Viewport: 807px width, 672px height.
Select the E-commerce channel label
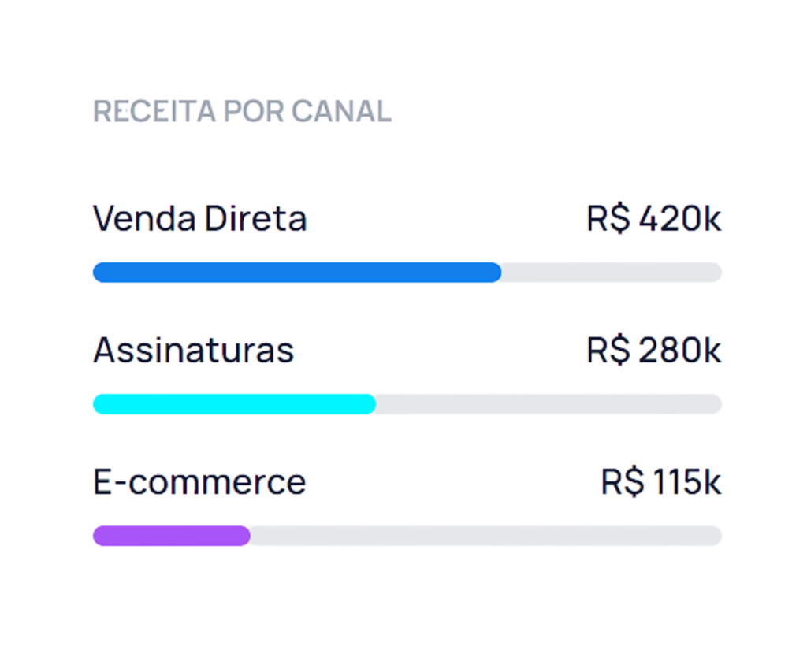point(199,481)
